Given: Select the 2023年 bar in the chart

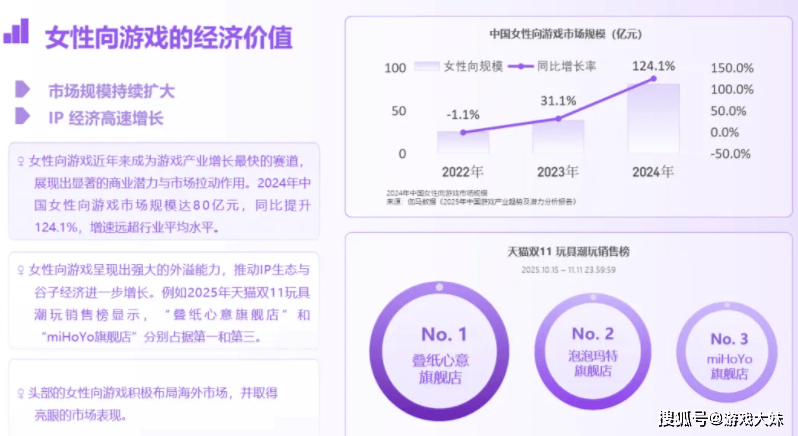Looking at the screenshot, I should [x=558, y=137].
